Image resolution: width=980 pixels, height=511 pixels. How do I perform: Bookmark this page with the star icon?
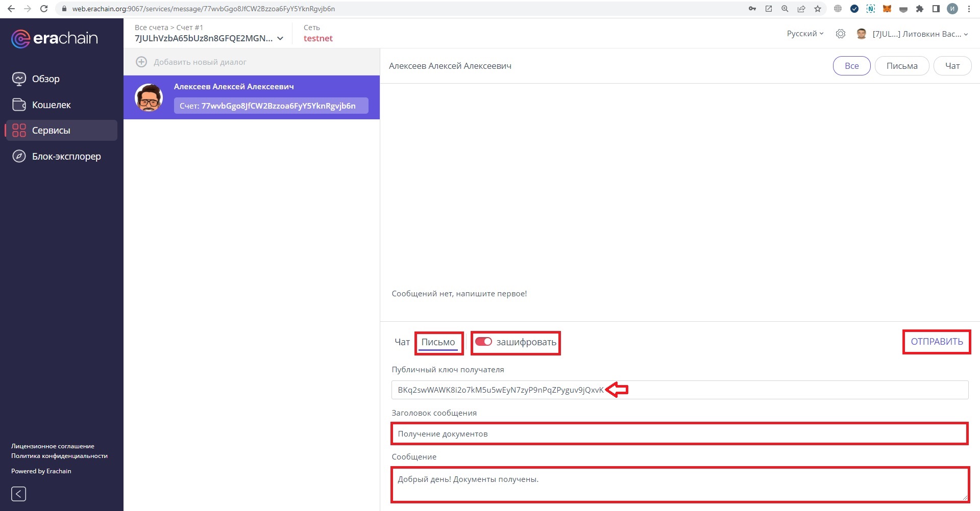(818, 9)
